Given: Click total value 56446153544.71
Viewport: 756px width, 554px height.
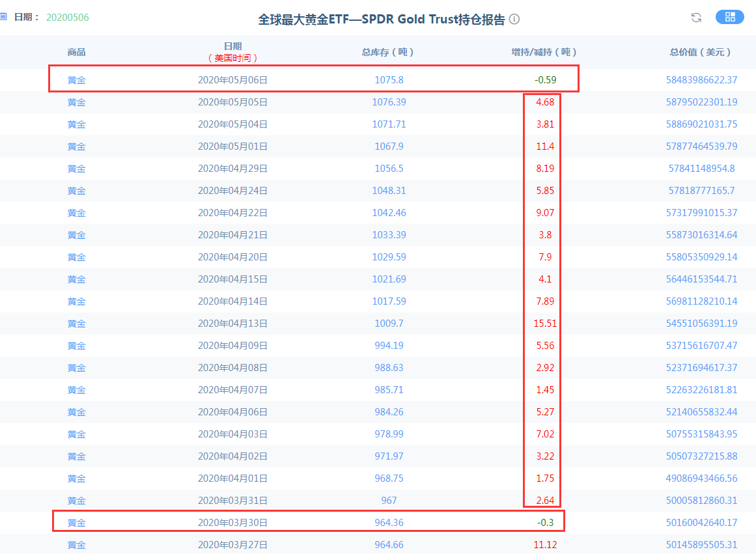Looking at the screenshot, I should [701, 280].
